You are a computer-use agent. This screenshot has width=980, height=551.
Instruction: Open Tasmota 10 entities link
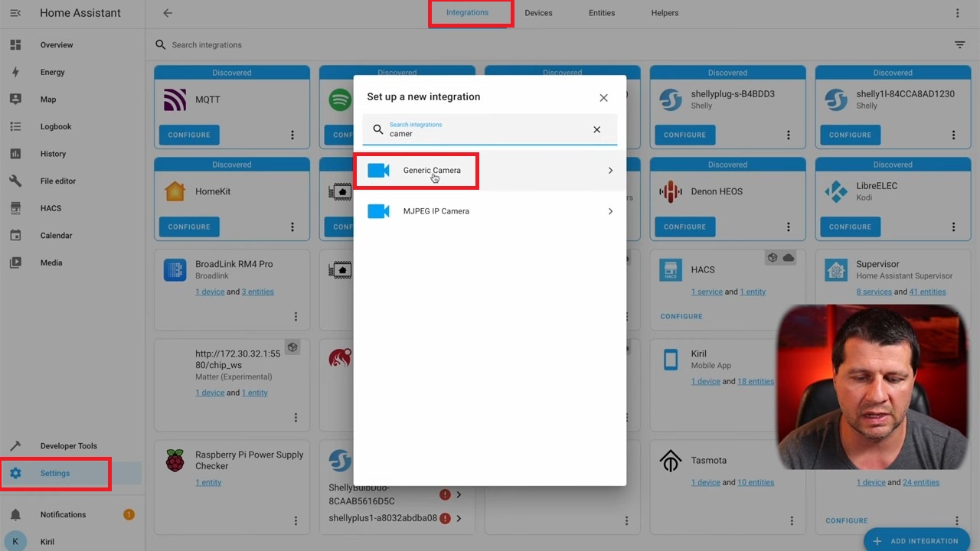coord(756,482)
